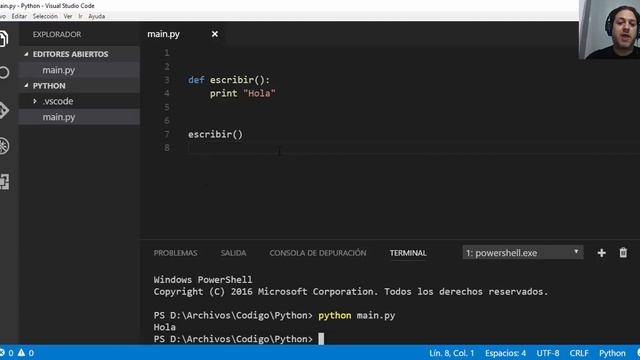Click the EXPLORADOR panel title
This screenshot has width=640, height=360.
coord(57,35)
